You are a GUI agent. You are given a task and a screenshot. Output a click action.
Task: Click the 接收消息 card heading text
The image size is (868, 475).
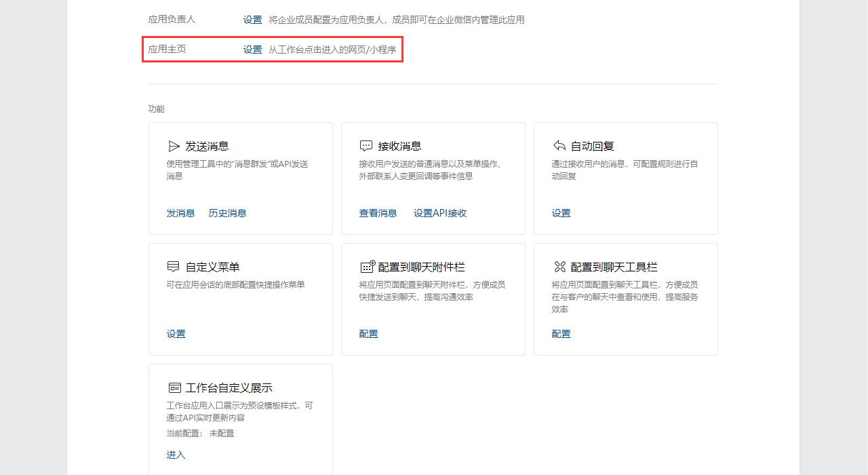[399, 146]
